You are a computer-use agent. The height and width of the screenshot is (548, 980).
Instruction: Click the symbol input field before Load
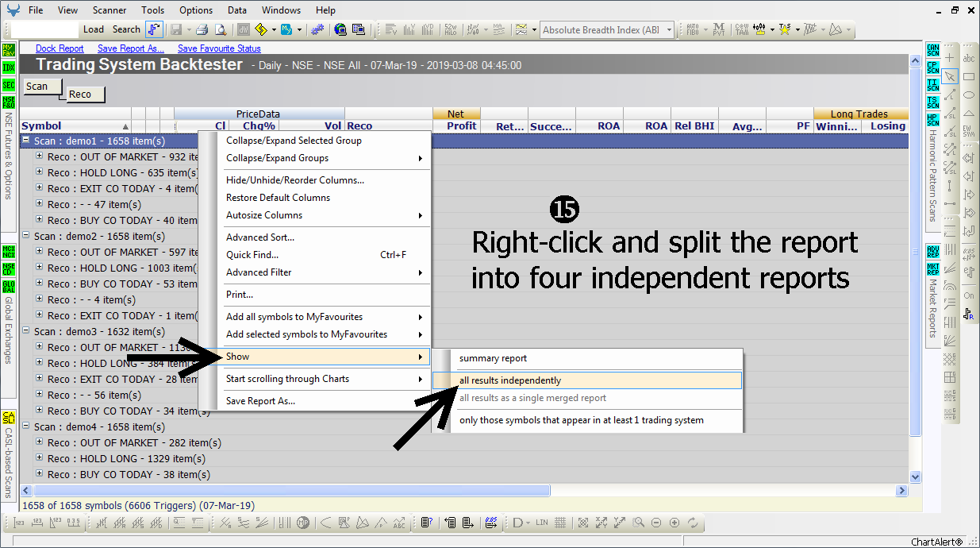point(44,29)
